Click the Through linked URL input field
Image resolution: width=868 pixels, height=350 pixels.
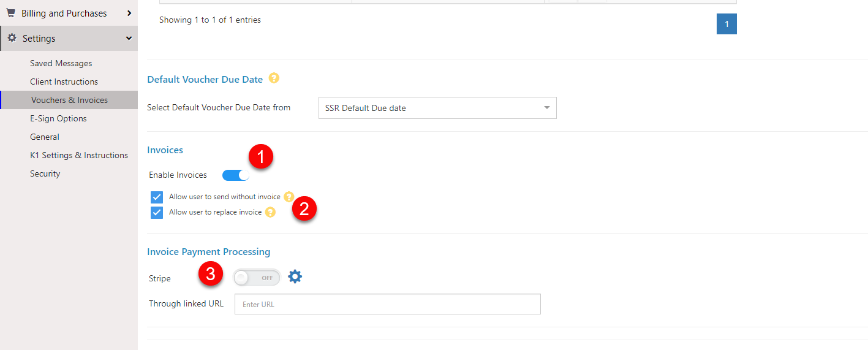pos(388,304)
